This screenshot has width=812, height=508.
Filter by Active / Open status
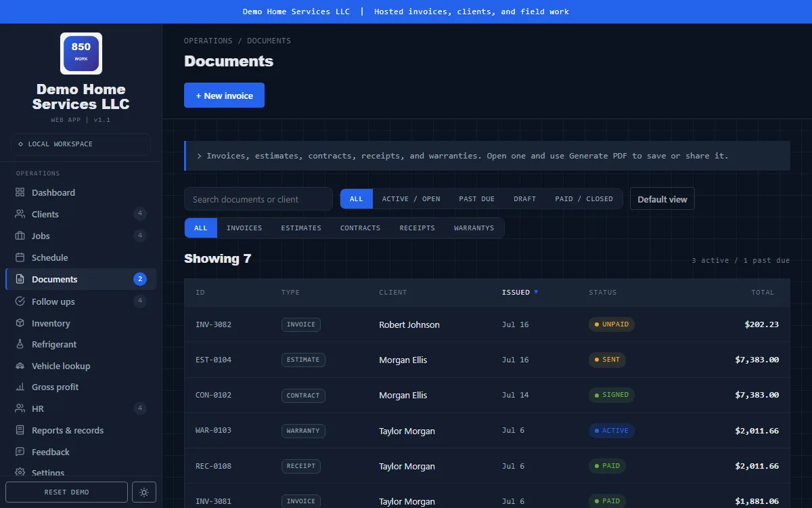(x=411, y=198)
